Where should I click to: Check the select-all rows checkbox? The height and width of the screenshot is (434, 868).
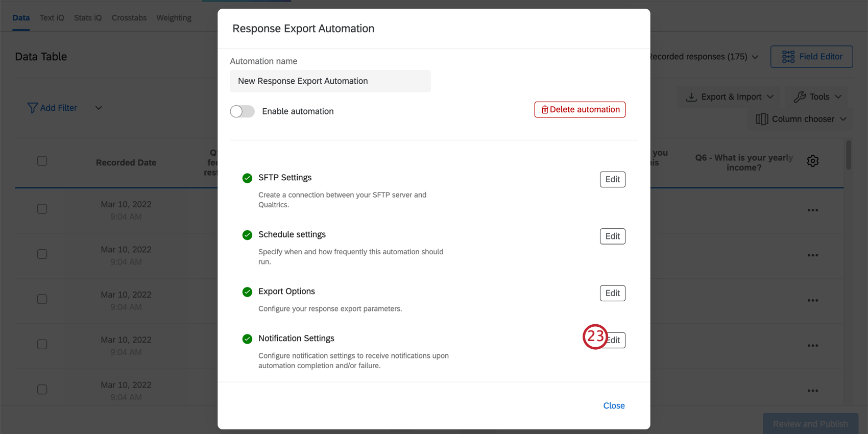[42, 161]
